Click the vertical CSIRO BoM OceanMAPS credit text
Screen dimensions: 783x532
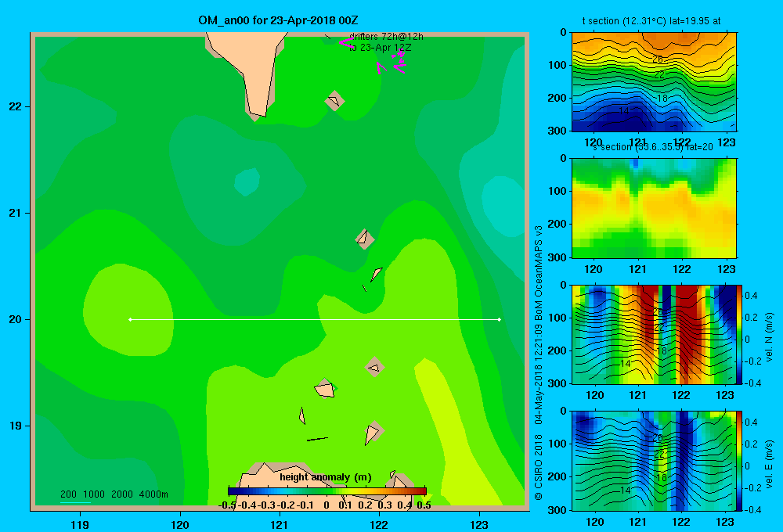[x=539, y=362]
